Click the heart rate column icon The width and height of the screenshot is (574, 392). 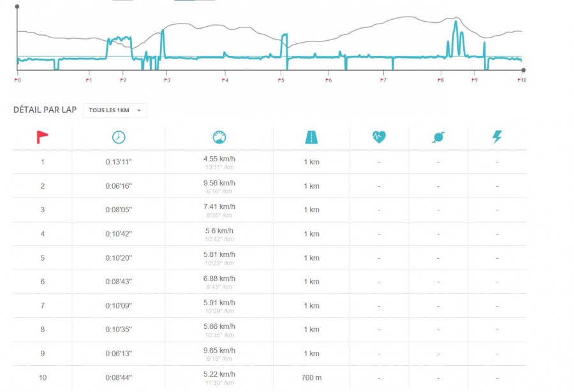point(379,137)
